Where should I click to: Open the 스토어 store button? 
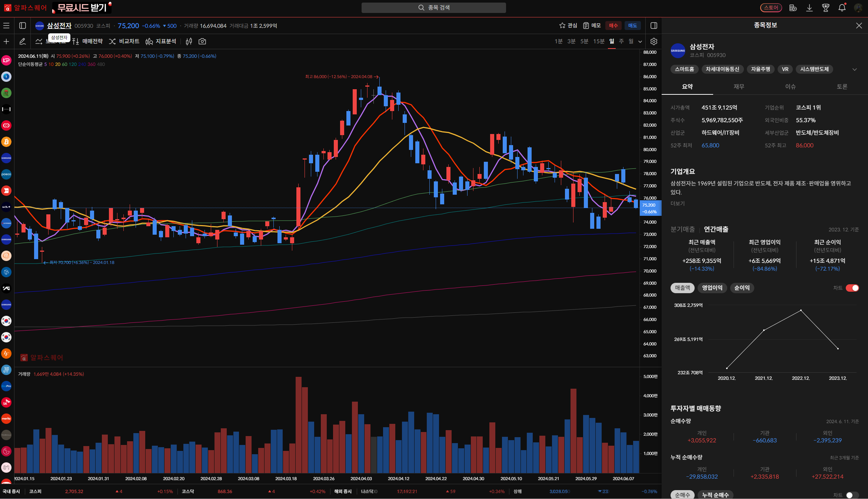coord(771,8)
